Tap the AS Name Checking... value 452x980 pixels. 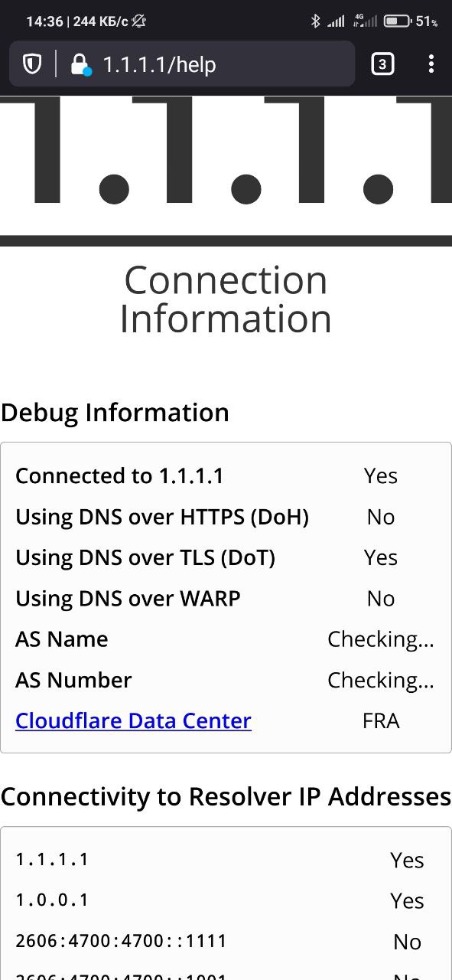[x=381, y=639]
